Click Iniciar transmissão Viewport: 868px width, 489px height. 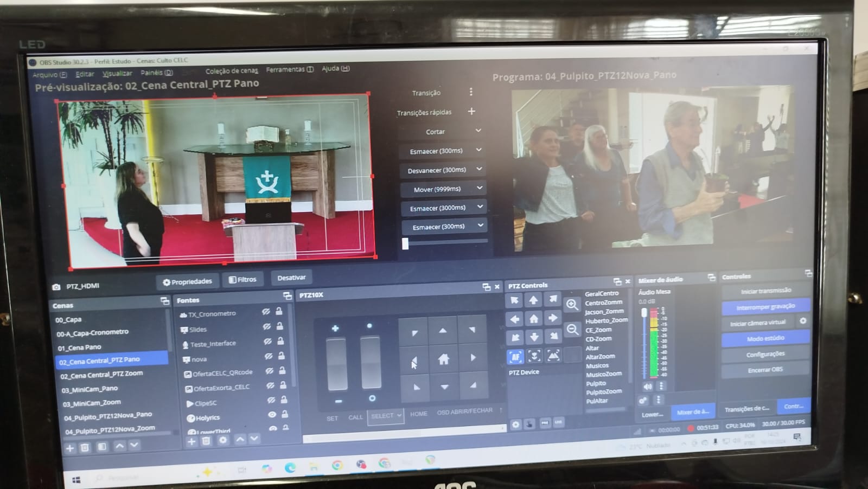[765, 291]
